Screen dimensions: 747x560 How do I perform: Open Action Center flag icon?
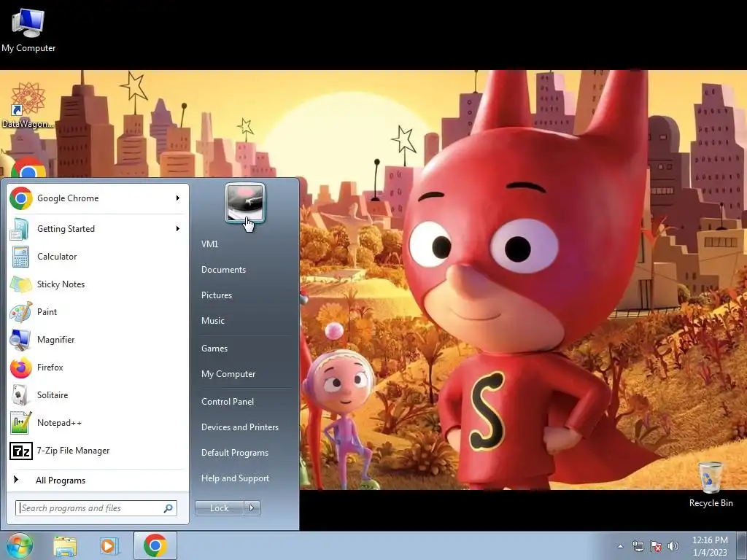(656, 546)
